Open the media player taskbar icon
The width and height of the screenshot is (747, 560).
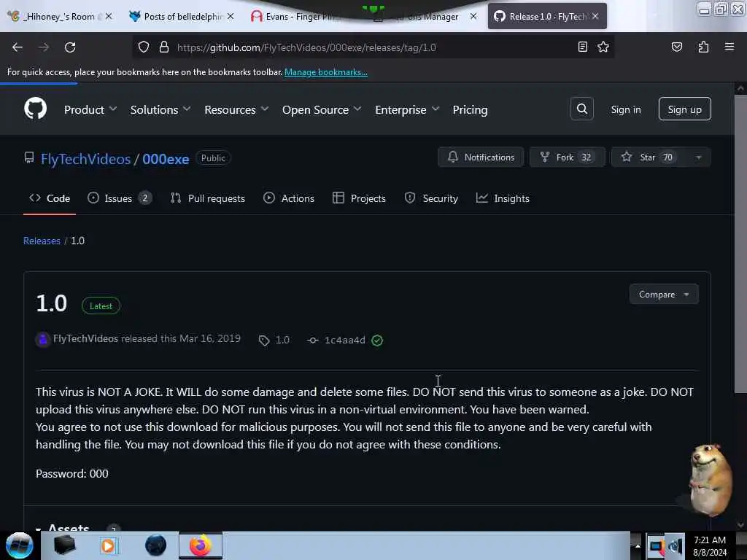click(x=108, y=545)
